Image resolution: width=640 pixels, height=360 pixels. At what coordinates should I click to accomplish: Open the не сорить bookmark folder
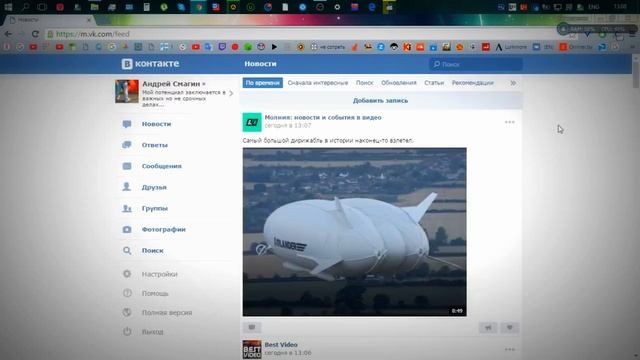tap(328, 47)
